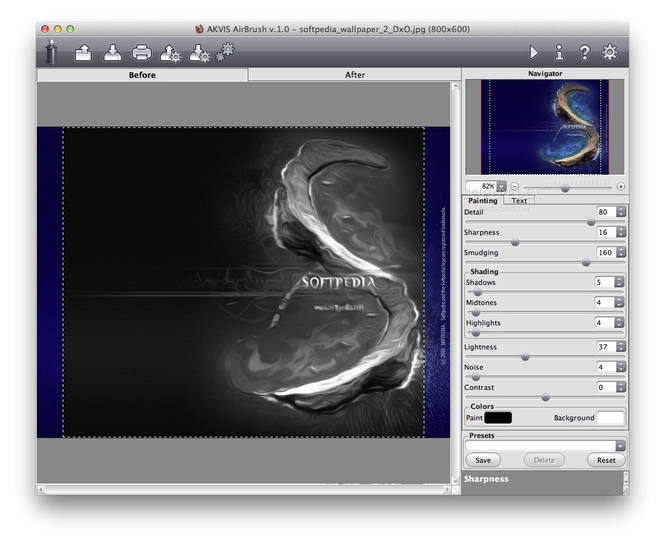Save the image with the download icon
This screenshot has width=665, height=545.
(112, 53)
